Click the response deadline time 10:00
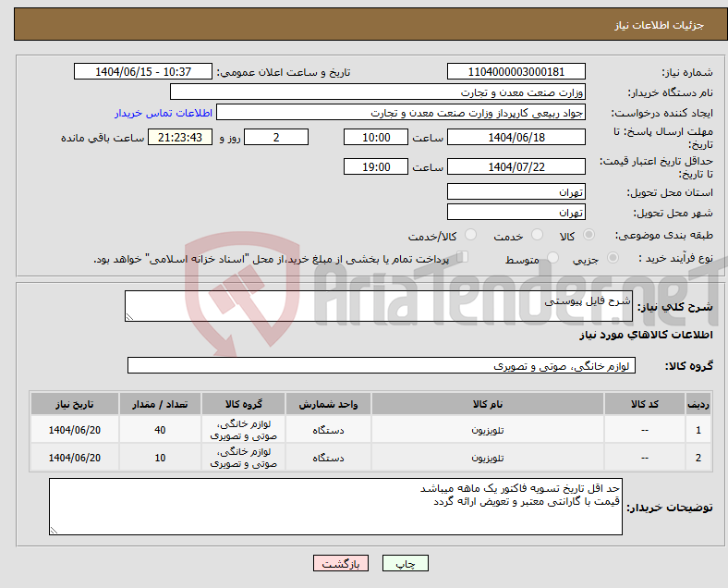 (376, 137)
